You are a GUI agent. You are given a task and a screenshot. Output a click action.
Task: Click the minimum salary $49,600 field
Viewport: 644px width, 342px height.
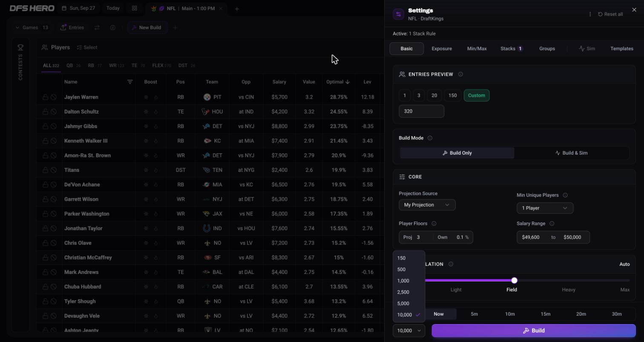pyautogui.click(x=530, y=237)
